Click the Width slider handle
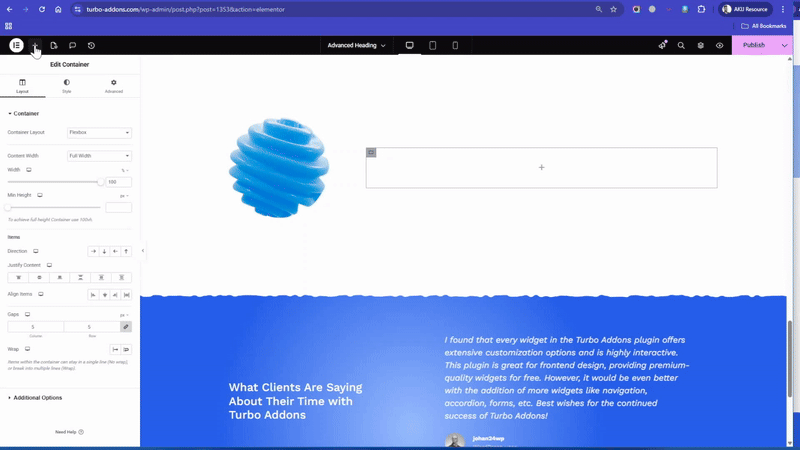This screenshot has width=800, height=450. click(101, 182)
